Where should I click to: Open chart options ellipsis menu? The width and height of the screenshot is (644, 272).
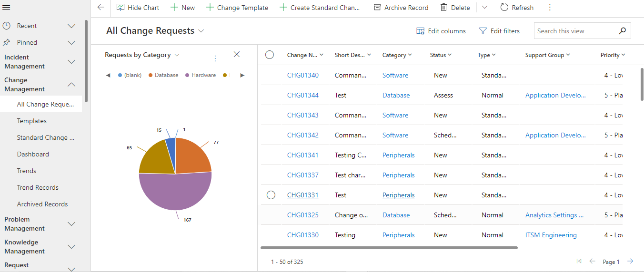(x=215, y=58)
